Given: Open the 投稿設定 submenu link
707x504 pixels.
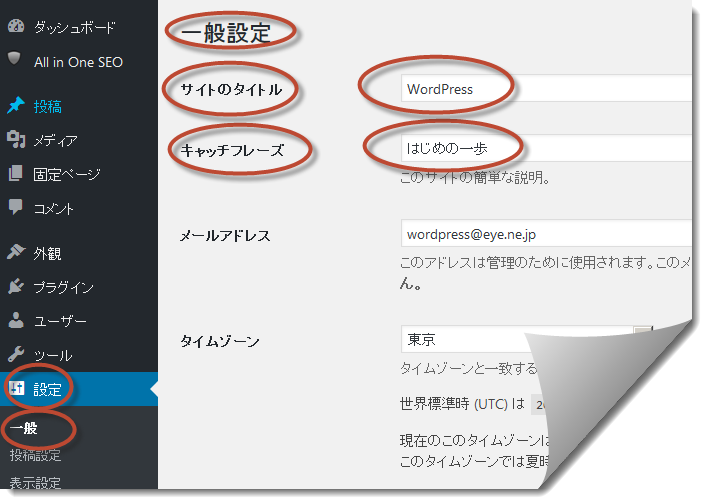Looking at the screenshot, I should point(35,455).
